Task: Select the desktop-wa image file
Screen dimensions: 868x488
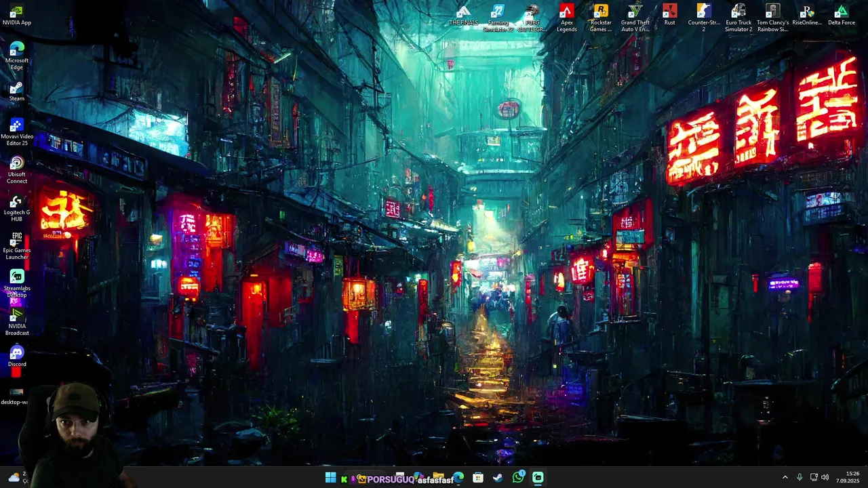Action: [15, 395]
